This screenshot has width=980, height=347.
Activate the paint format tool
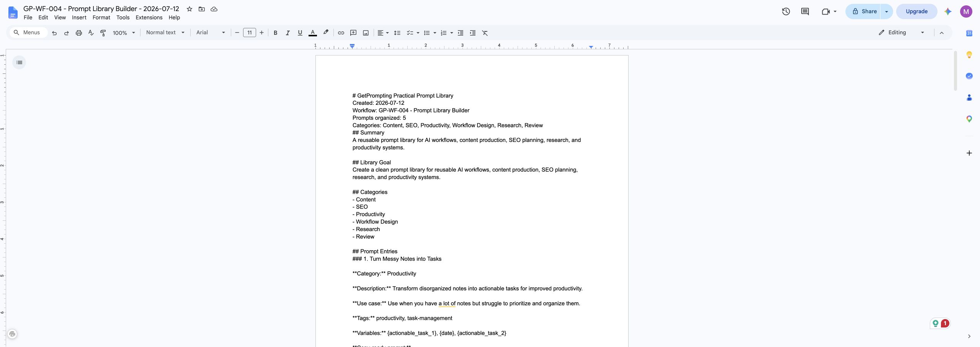(x=103, y=33)
